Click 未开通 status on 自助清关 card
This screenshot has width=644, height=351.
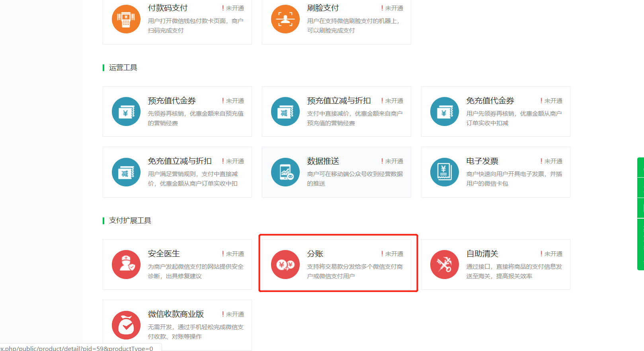[551, 254]
